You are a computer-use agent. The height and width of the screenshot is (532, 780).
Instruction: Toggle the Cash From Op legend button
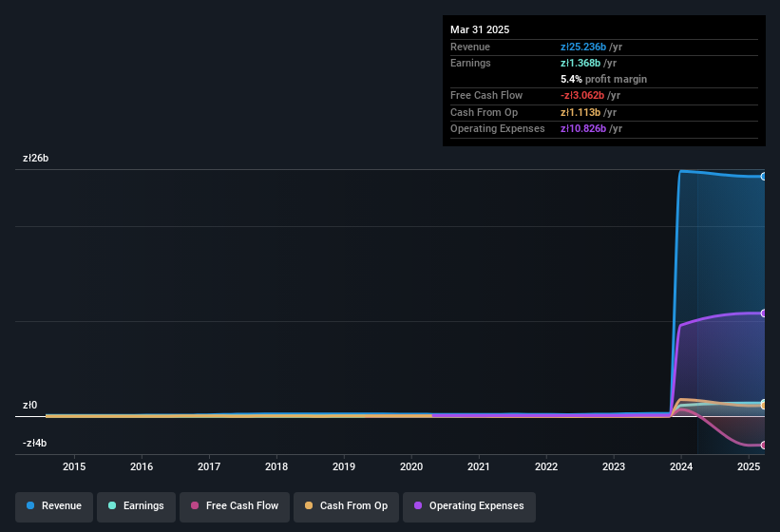346,506
